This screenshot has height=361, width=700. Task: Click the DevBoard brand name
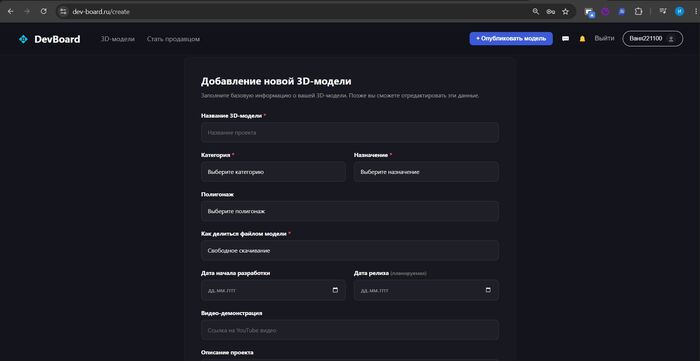(57, 39)
